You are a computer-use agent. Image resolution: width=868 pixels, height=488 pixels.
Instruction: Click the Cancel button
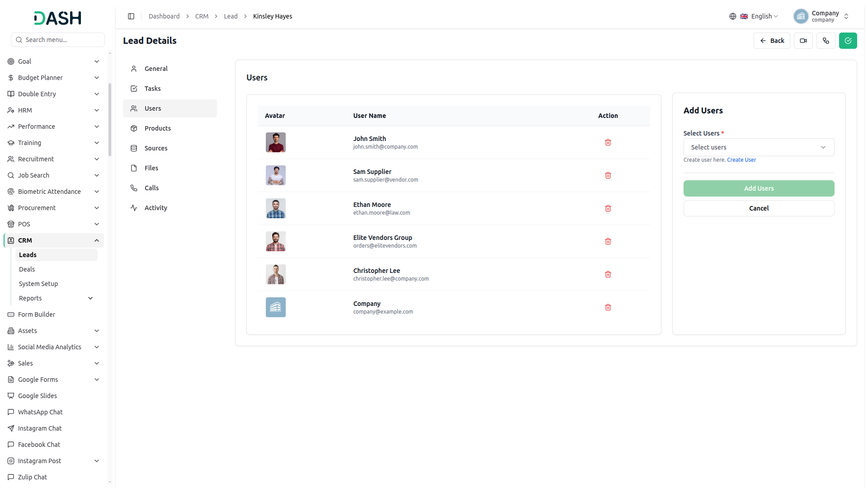[x=759, y=208]
